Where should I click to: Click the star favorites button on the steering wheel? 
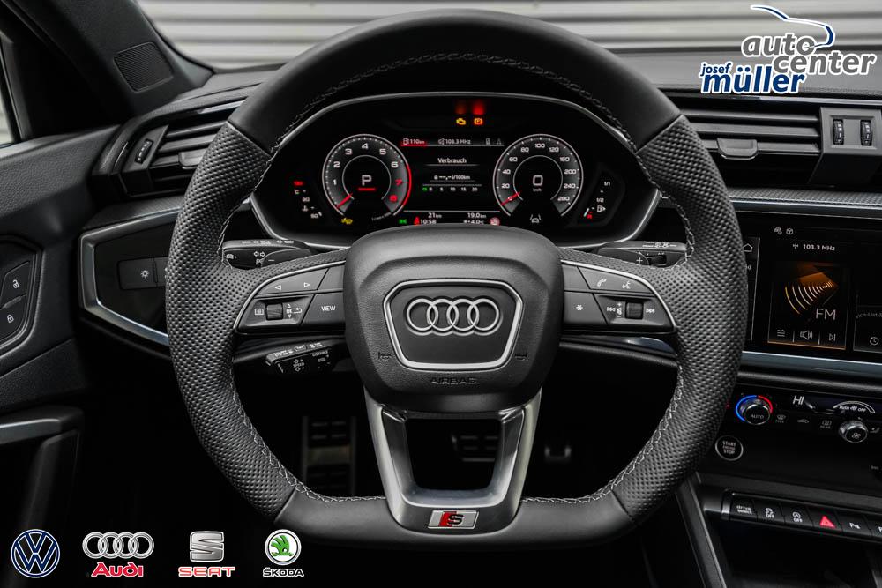tap(579, 308)
